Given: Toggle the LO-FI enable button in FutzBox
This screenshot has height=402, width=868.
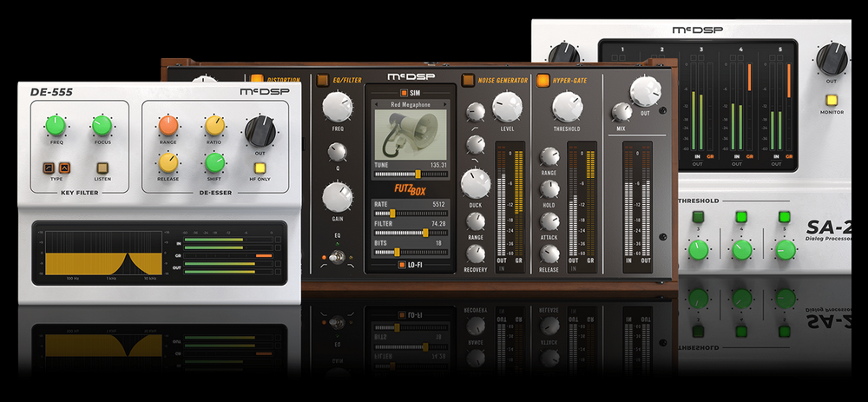Looking at the screenshot, I should pos(402,265).
